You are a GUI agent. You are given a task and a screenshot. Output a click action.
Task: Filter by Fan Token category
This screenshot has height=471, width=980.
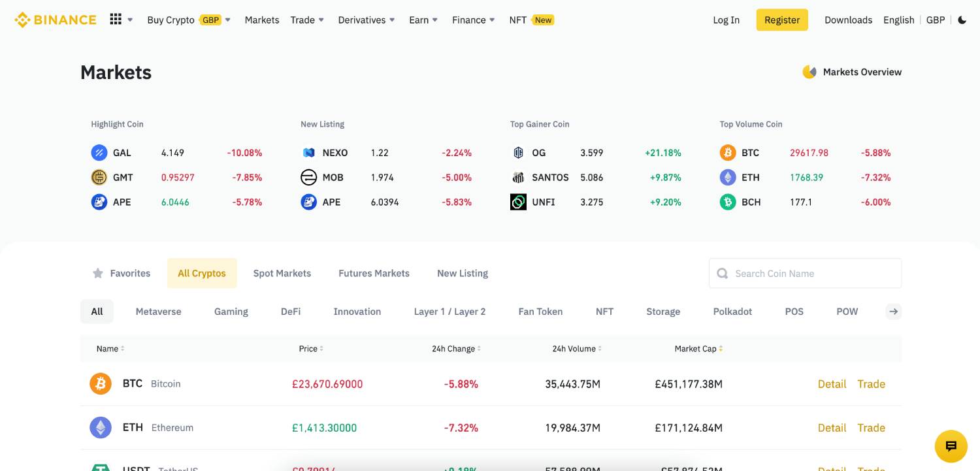coord(540,312)
